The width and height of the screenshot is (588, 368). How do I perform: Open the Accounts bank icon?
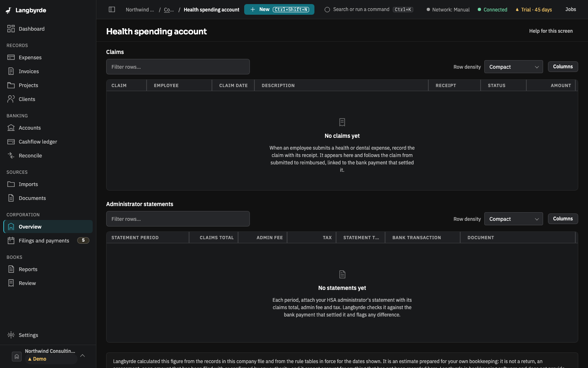[x=11, y=128]
